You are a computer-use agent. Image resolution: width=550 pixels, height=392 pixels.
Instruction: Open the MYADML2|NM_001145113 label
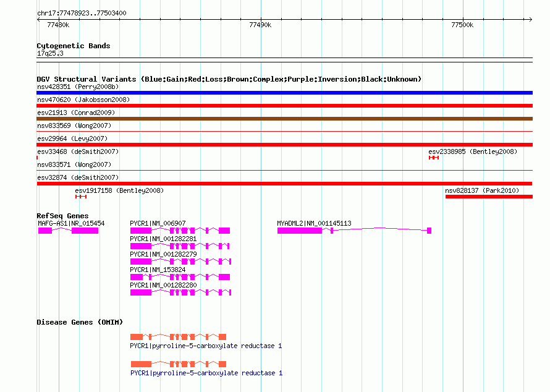(x=315, y=224)
